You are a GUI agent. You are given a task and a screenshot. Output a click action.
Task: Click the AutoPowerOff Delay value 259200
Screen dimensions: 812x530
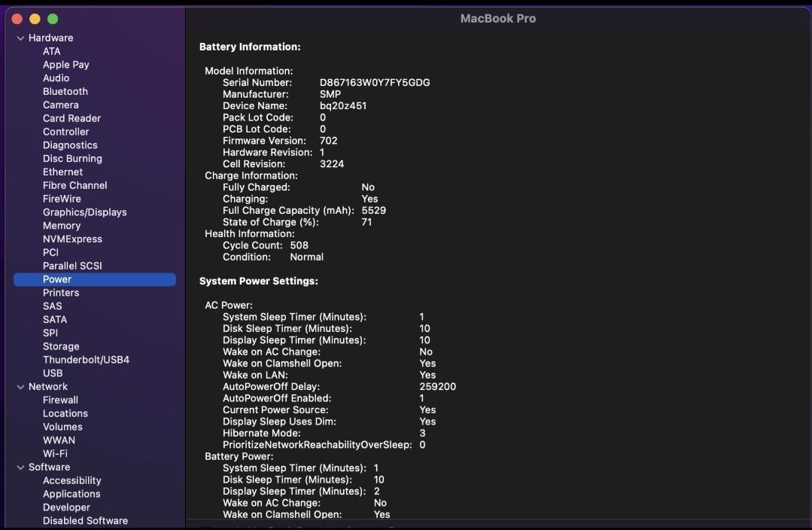(x=437, y=387)
